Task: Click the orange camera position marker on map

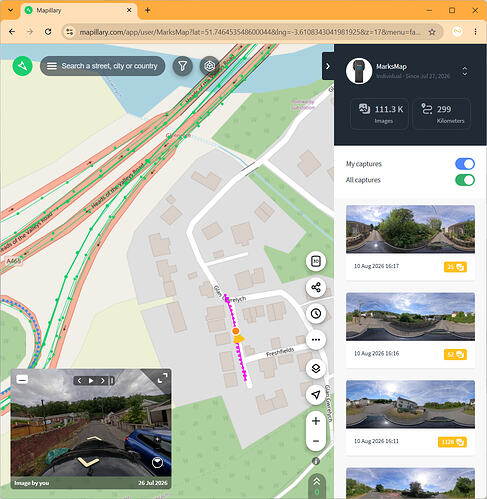Action: [236, 331]
